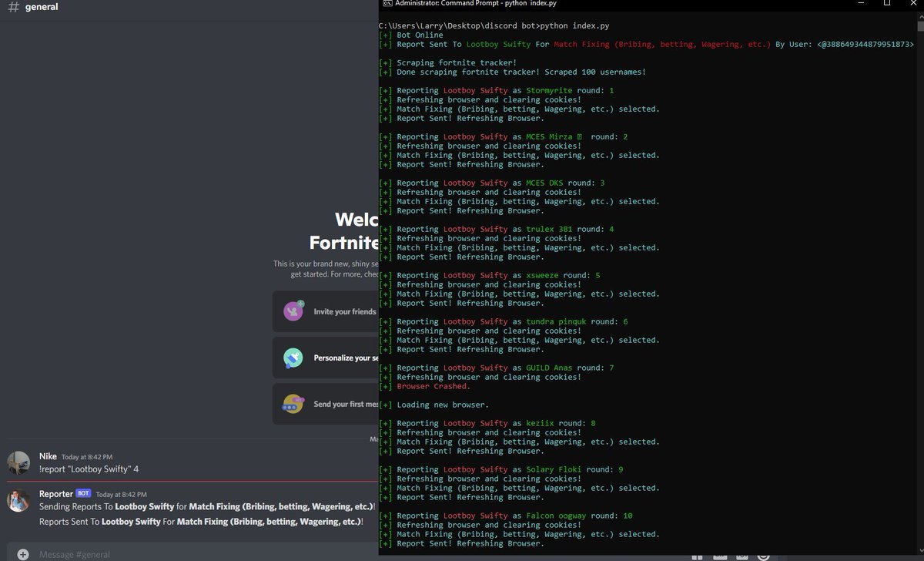Click the Discord welcome heading text
This screenshot has height=561, width=924.
coord(344,231)
